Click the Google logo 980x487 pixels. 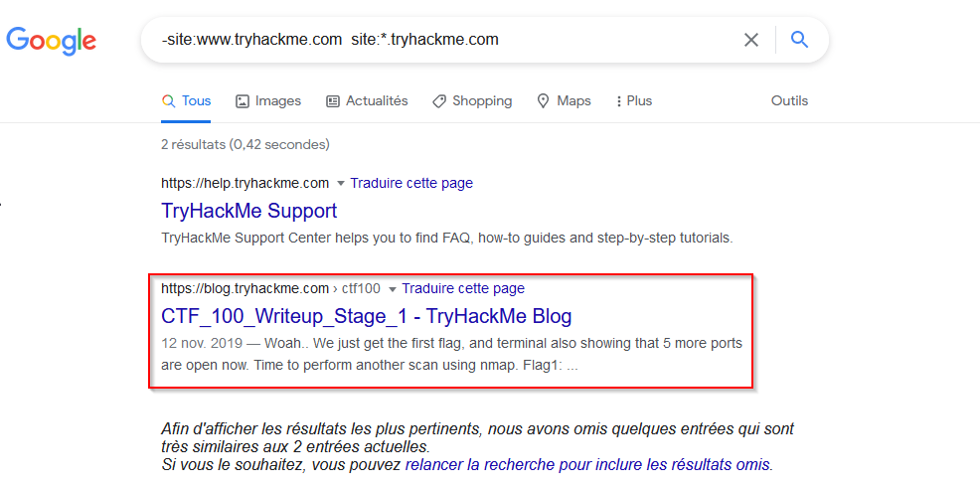(52, 41)
